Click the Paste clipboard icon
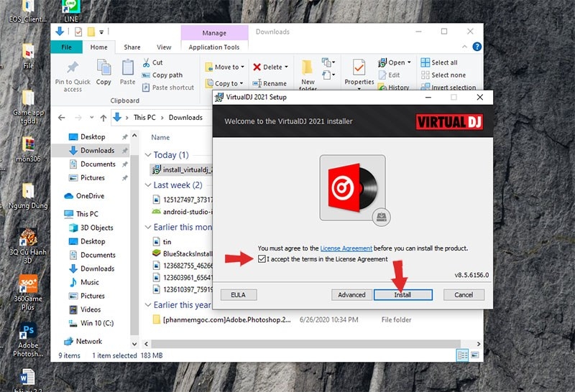Image resolution: width=575 pixels, height=392 pixels. [128, 67]
